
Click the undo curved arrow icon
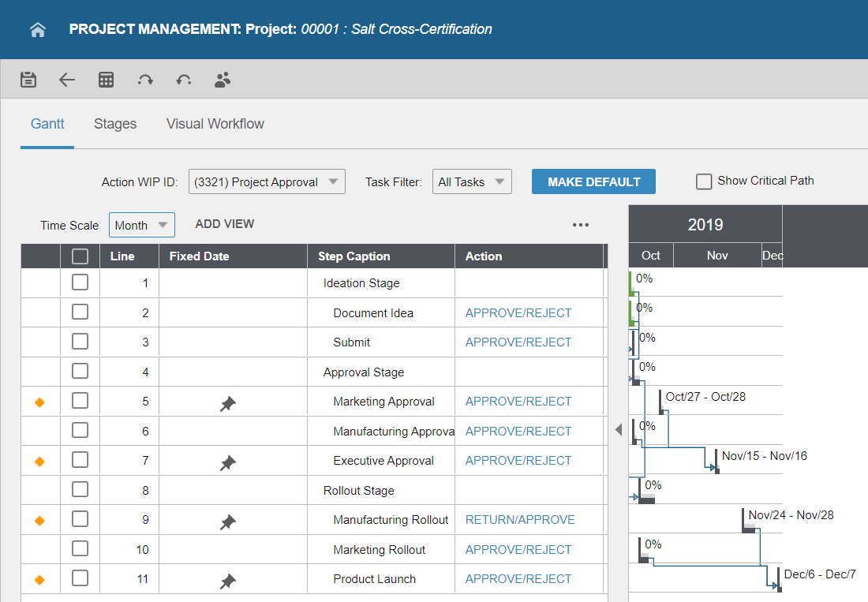click(184, 80)
